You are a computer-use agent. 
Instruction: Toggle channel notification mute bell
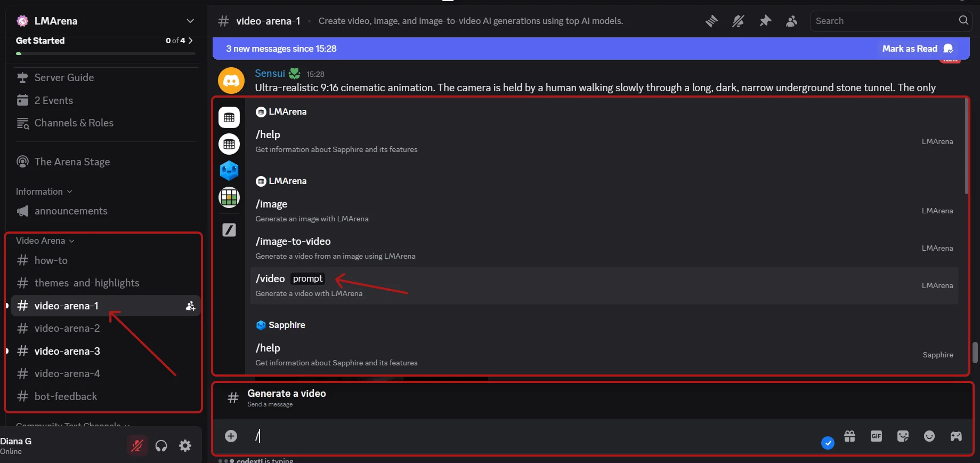point(738,21)
